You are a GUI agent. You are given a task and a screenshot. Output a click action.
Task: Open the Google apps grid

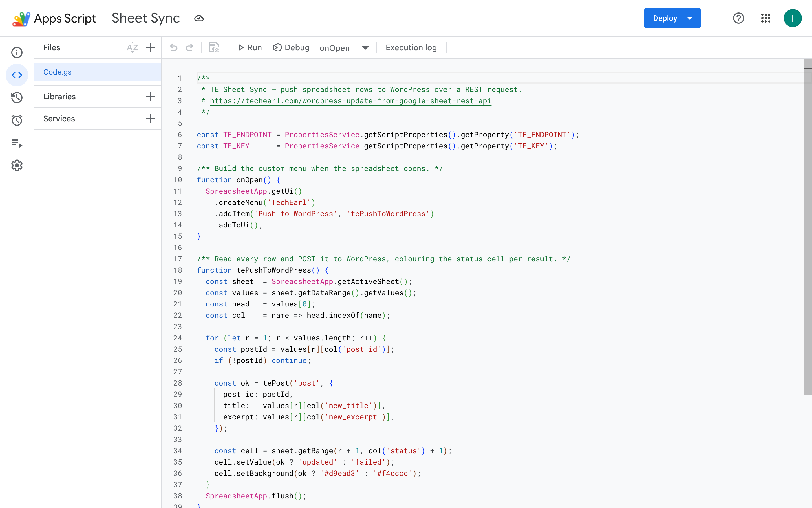pos(766,18)
